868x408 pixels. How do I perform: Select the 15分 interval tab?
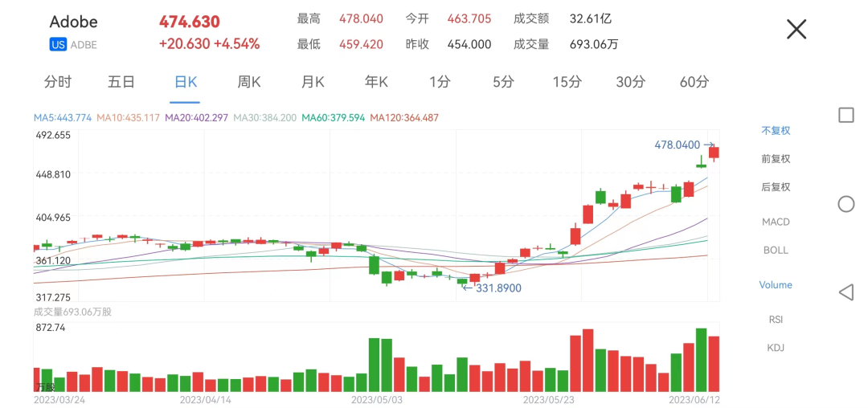(567, 83)
